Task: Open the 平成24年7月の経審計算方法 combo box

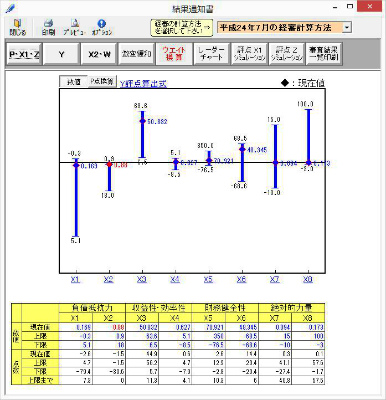Action: 284,27
